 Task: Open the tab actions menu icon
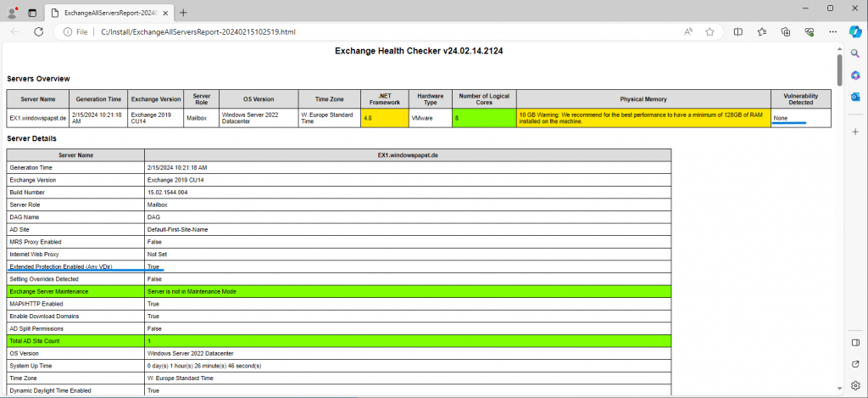click(x=32, y=12)
